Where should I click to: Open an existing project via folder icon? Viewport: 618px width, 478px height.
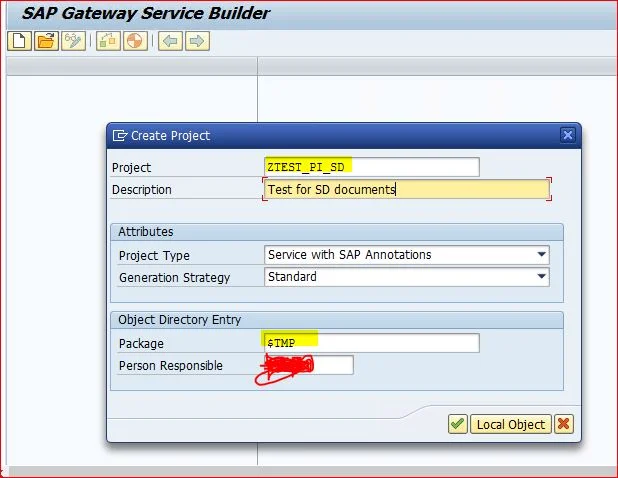pyautogui.click(x=46, y=41)
